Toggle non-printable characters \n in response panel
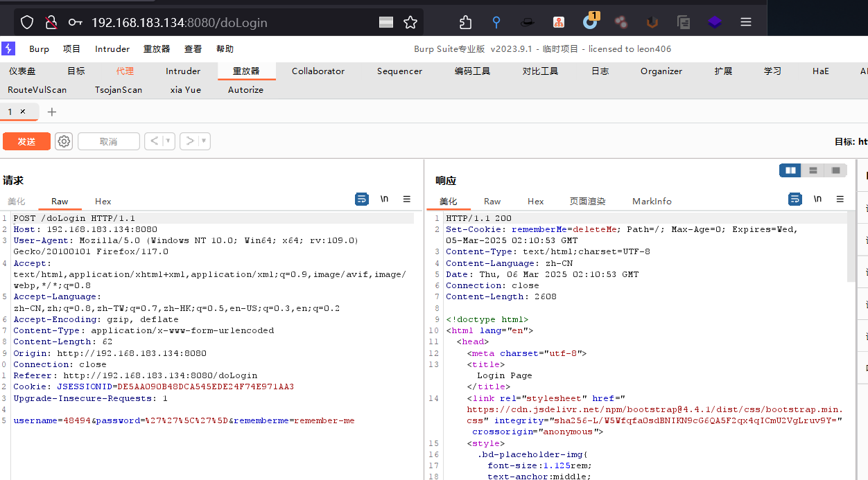The height and width of the screenshot is (480, 868). tap(817, 199)
